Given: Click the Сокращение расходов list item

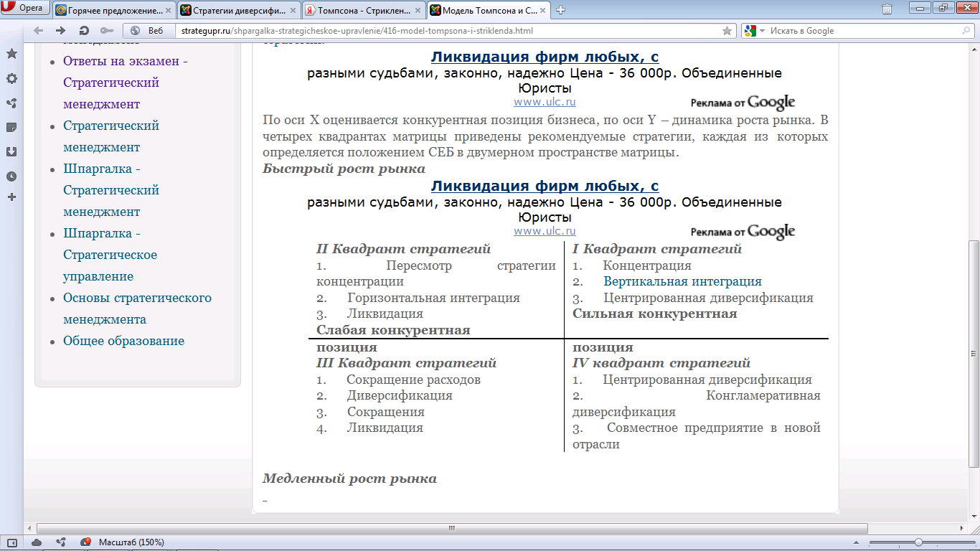Looking at the screenshot, I should tap(413, 380).
